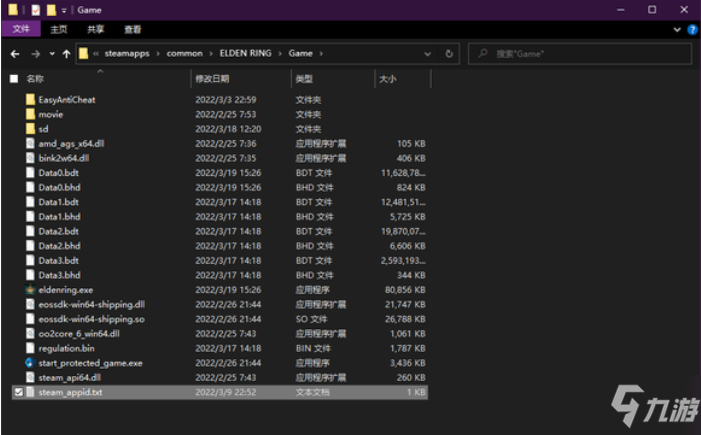Screen dimensions: 701x435
Task: Click the regulation.bin file name
Action: 66,348
